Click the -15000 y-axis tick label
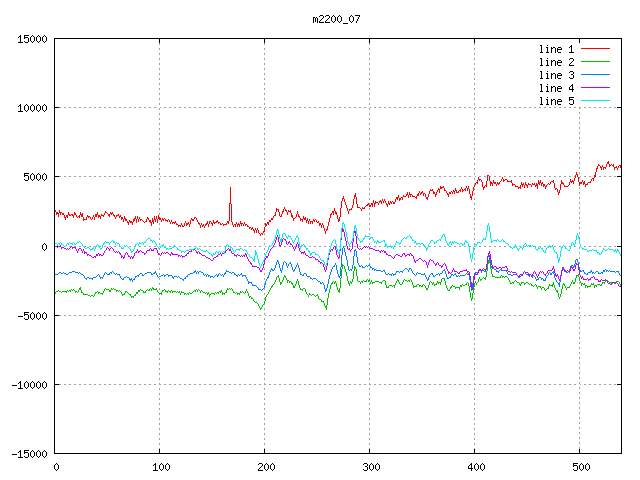 point(27,453)
